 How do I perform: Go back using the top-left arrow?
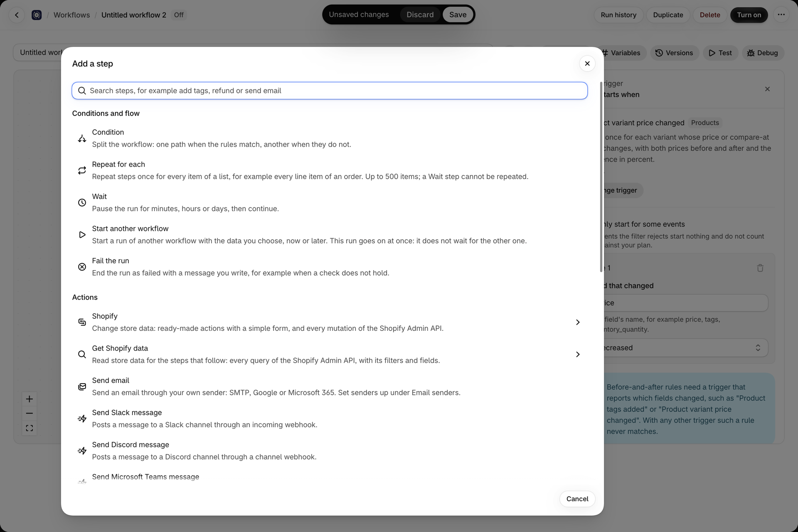(17, 15)
